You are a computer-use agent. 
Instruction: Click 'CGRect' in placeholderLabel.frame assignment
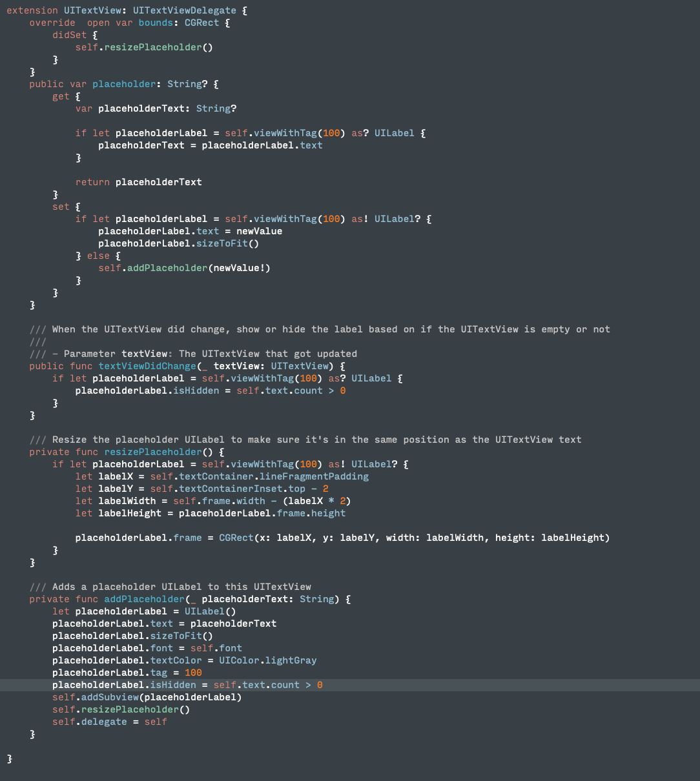(x=236, y=538)
